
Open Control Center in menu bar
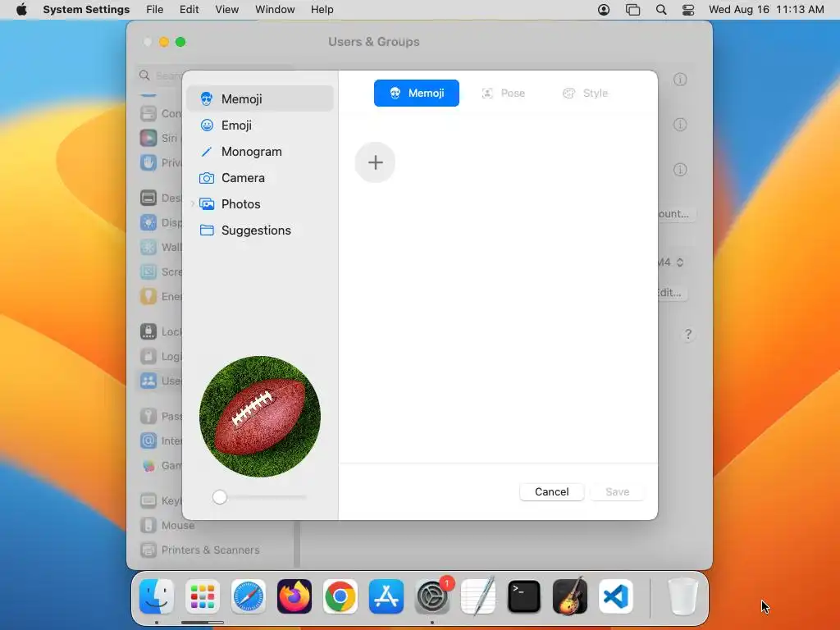688,10
